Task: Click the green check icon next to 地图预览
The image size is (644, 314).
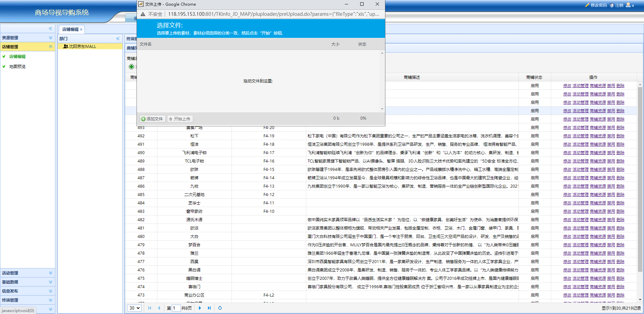Action: (4, 67)
